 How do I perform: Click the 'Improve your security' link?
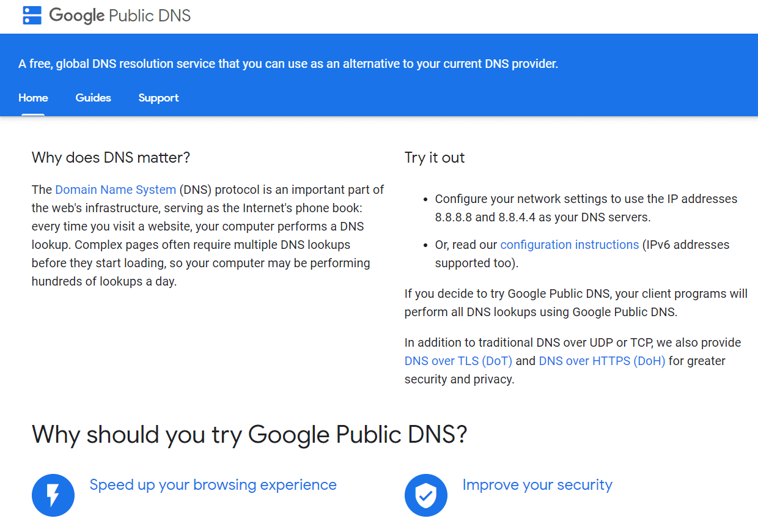point(537,485)
